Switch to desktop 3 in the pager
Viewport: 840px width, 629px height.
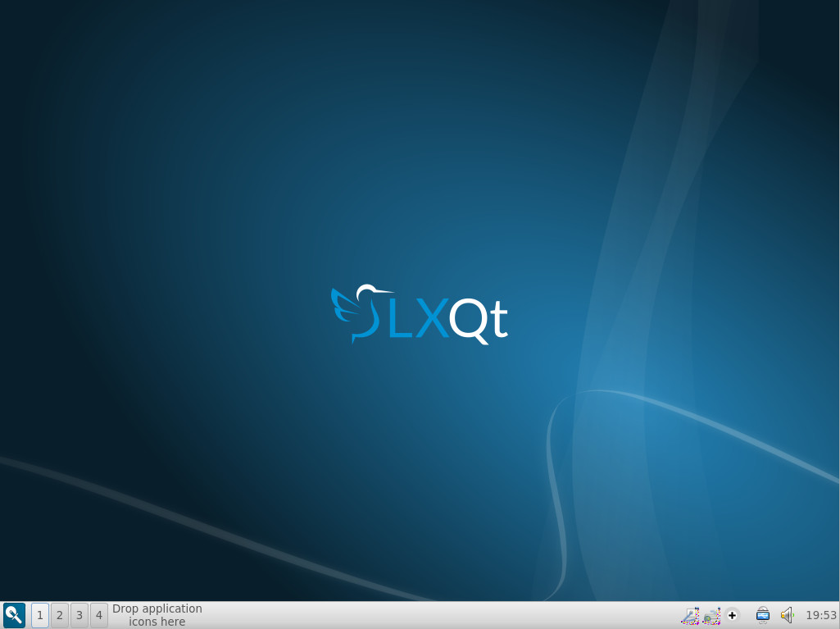point(79,615)
